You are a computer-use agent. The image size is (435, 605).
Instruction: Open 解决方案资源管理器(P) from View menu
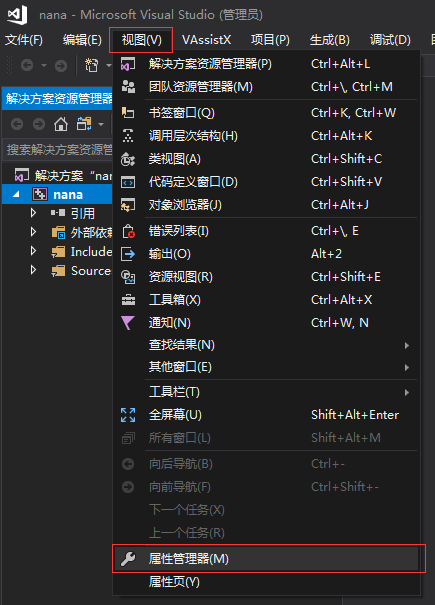(266, 64)
